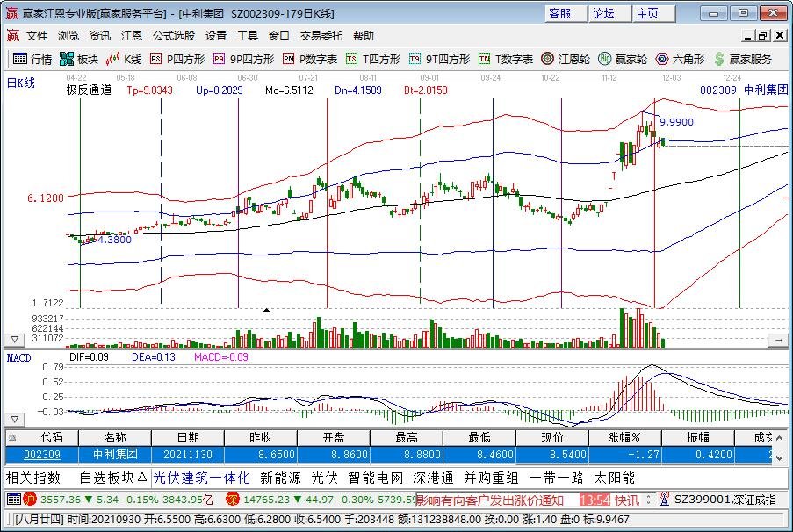
Task: Open the 智能电网 sector tab
Action: pos(376,478)
